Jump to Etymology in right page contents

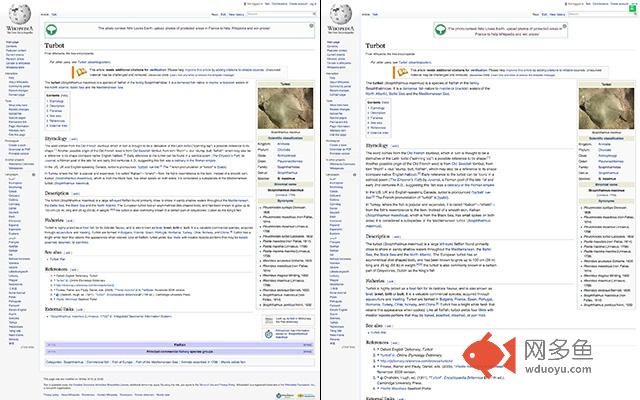click(378, 108)
